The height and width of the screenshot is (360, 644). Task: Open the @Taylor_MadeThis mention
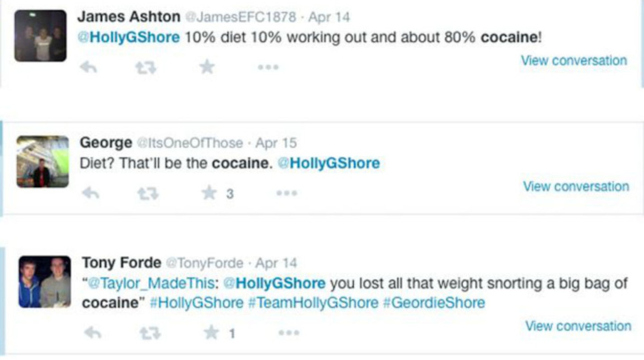[153, 283]
